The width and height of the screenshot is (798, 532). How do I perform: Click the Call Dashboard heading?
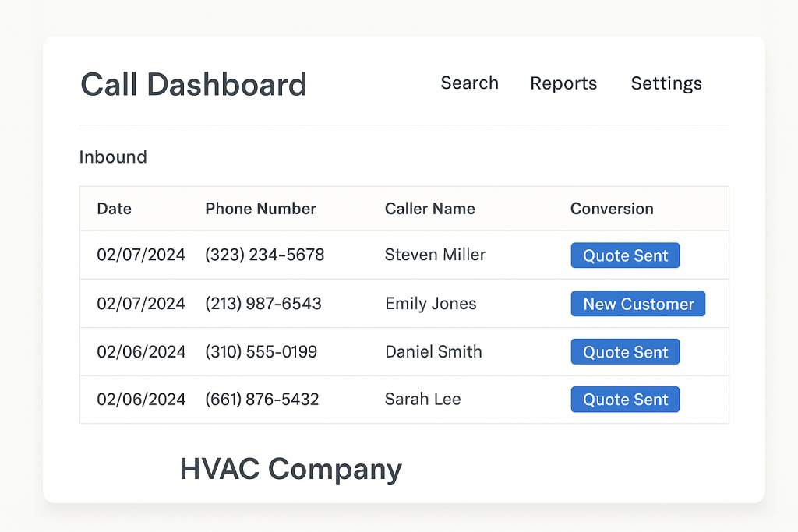pos(193,84)
